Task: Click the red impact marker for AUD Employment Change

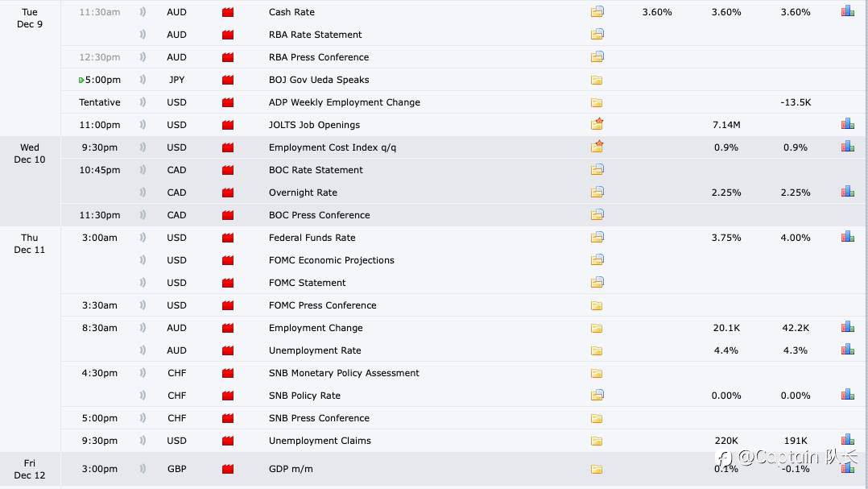Action: coord(228,328)
